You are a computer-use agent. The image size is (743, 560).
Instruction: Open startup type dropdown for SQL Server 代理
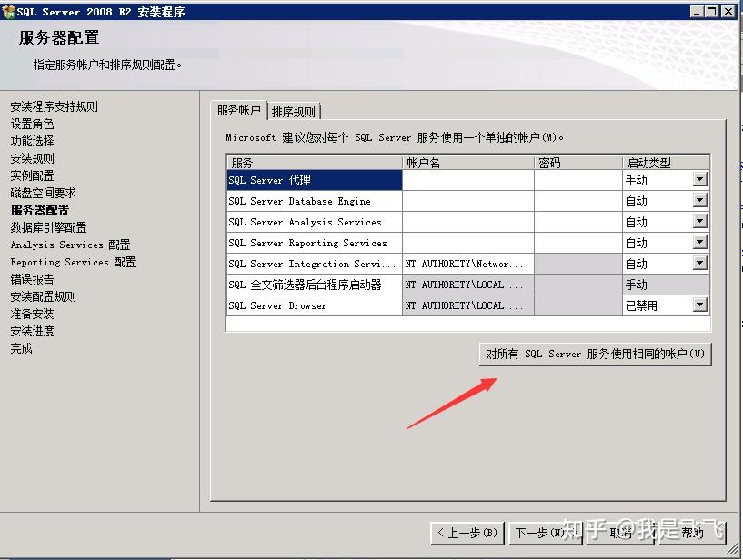point(699,180)
